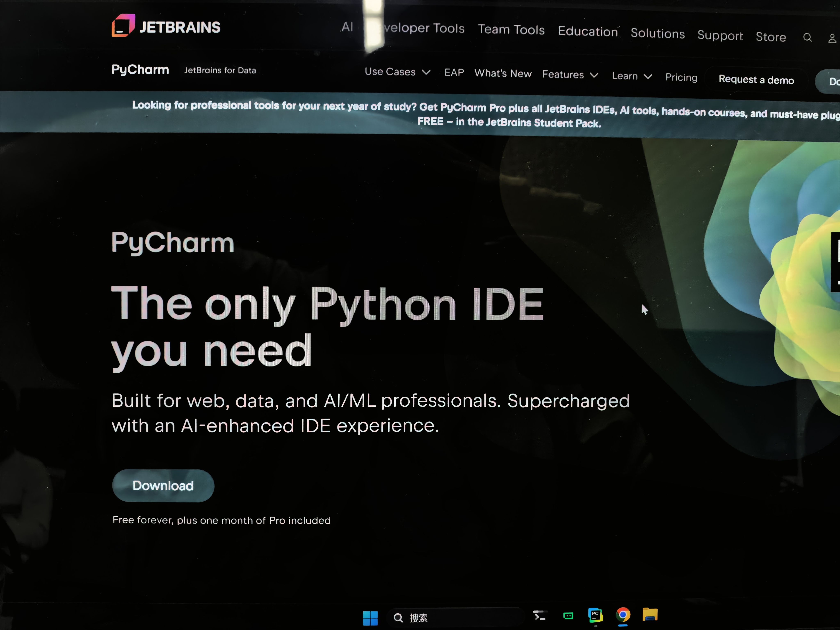840x630 pixels.
Task: Open the Team Tools menu
Action: [x=511, y=30]
